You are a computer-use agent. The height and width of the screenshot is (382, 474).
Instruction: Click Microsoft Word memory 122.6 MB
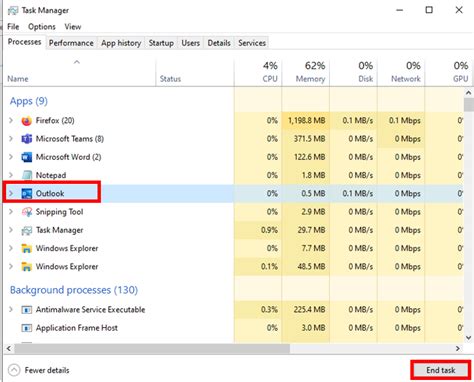[x=309, y=157]
